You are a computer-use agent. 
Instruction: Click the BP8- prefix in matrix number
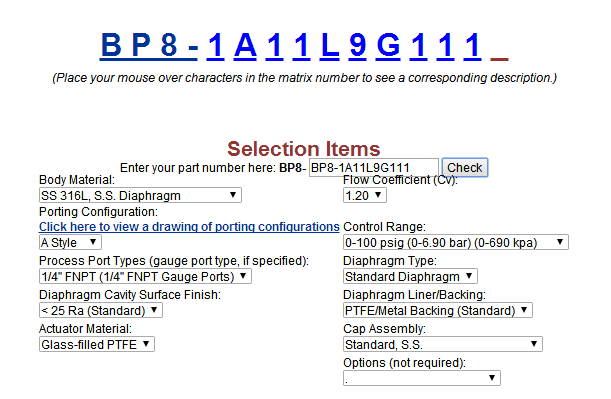coord(149,46)
